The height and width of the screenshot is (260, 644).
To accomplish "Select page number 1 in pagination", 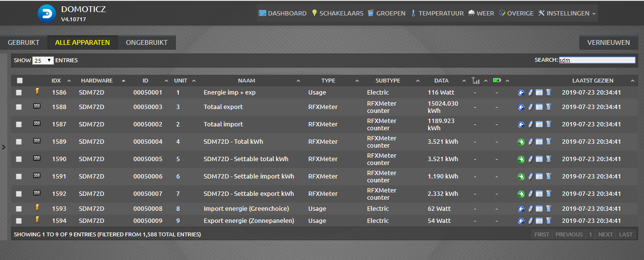I will click(591, 234).
